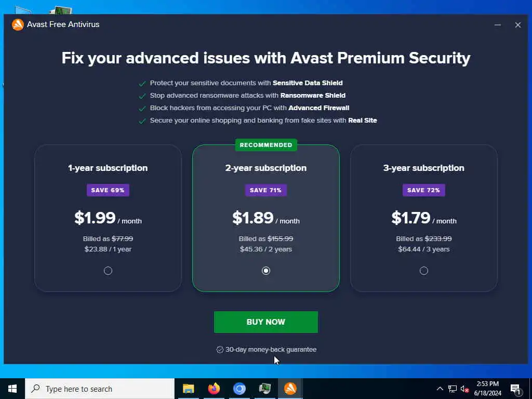Open File Explorer from the taskbar
This screenshot has height=399, width=532.
click(188, 389)
